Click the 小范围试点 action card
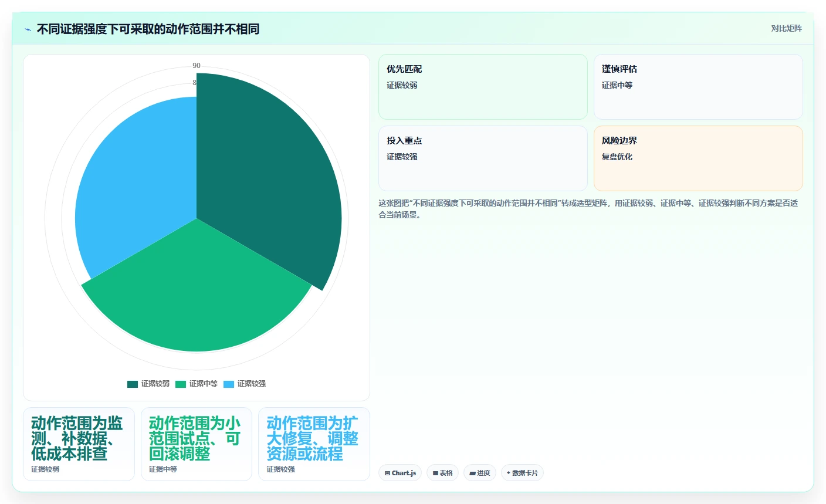The image size is (826, 504). (197, 444)
